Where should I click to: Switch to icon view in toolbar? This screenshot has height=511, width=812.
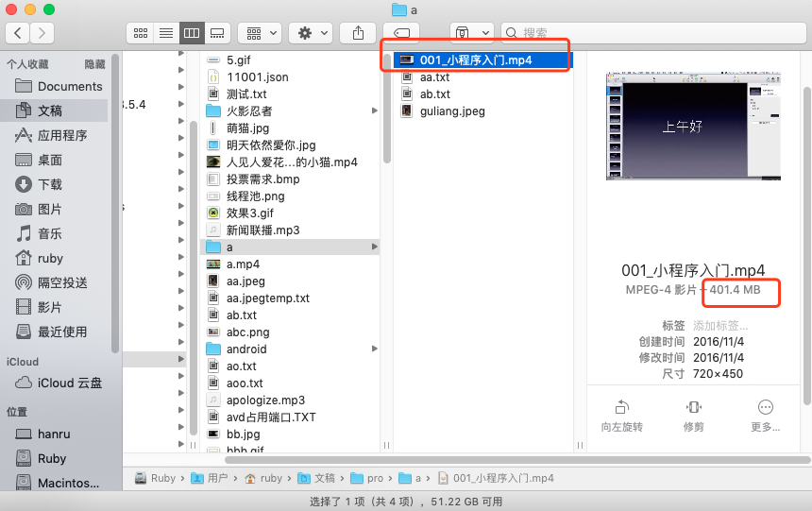[141, 33]
